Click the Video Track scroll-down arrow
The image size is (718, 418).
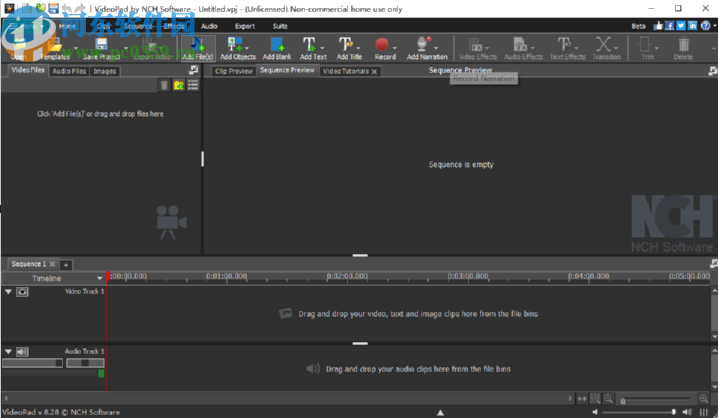click(714, 337)
